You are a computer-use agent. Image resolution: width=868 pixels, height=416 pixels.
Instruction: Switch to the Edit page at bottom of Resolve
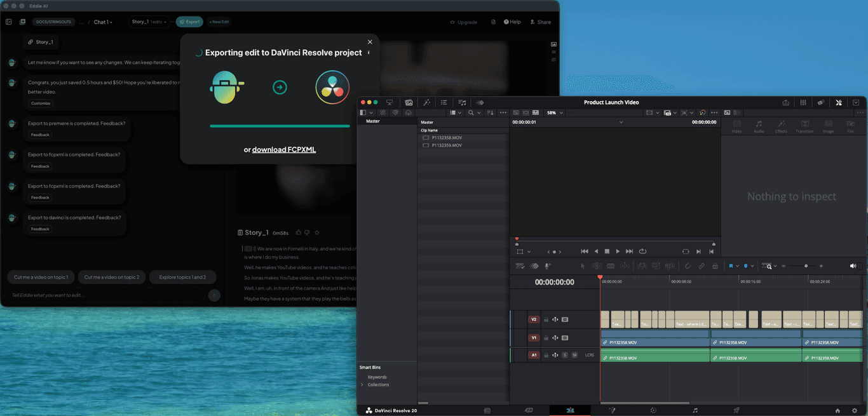570,410
